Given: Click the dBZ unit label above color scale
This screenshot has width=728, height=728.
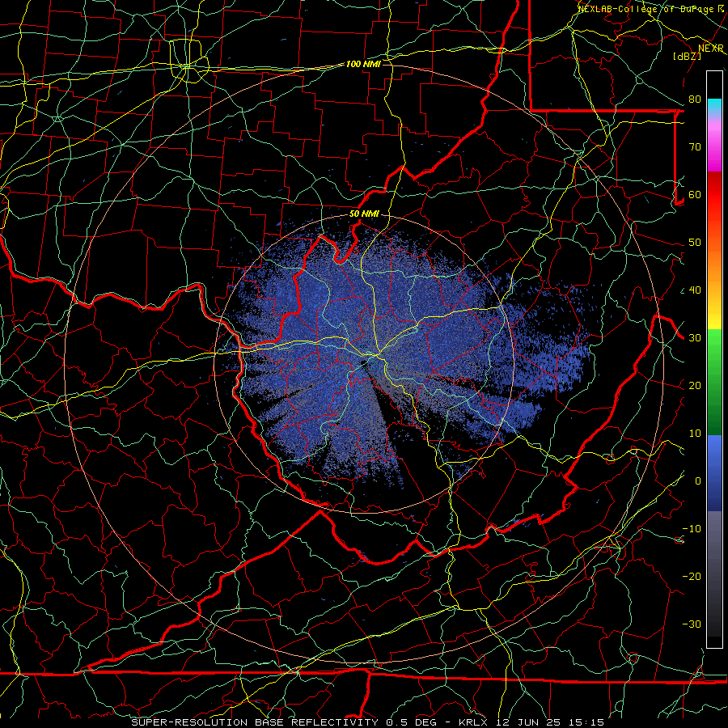Looking at the screenshot, I should tap(687, 57).
